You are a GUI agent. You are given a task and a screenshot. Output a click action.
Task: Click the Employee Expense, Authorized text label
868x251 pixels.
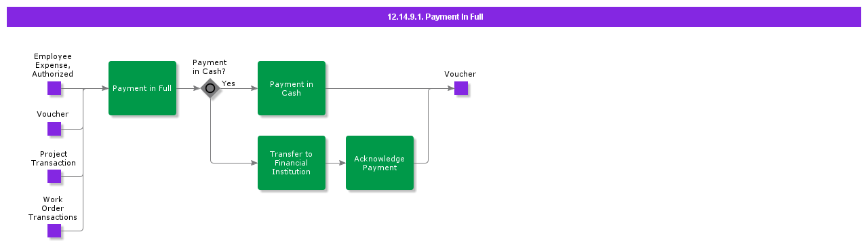(x=53, y=65)
